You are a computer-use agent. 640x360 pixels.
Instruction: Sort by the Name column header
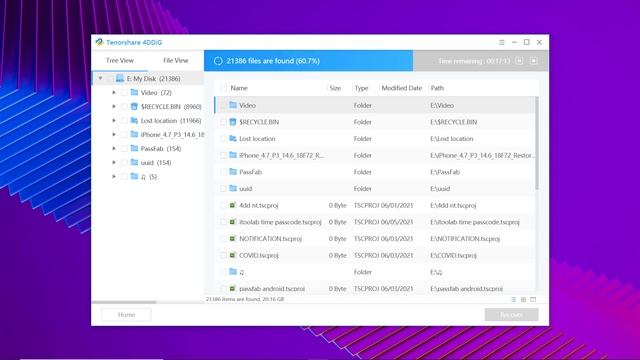tap(239, 88)
